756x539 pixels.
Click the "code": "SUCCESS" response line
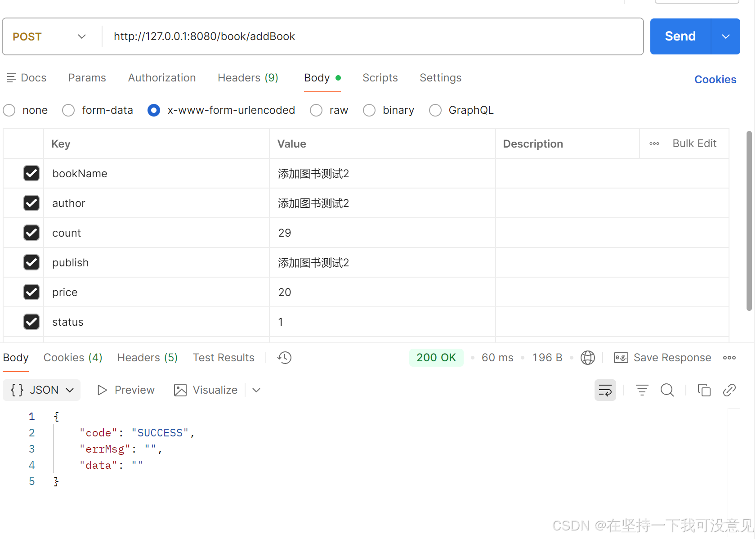click(x=137, y=433)
